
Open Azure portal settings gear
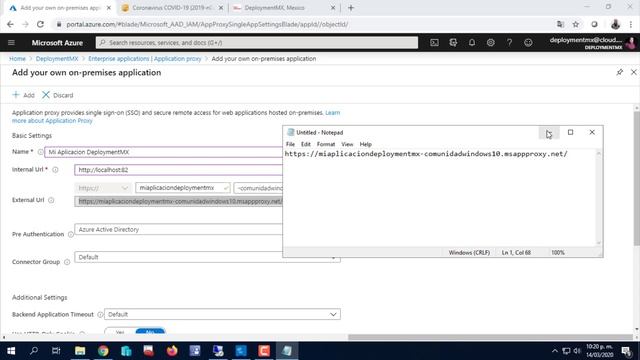(x=491, y=42)
